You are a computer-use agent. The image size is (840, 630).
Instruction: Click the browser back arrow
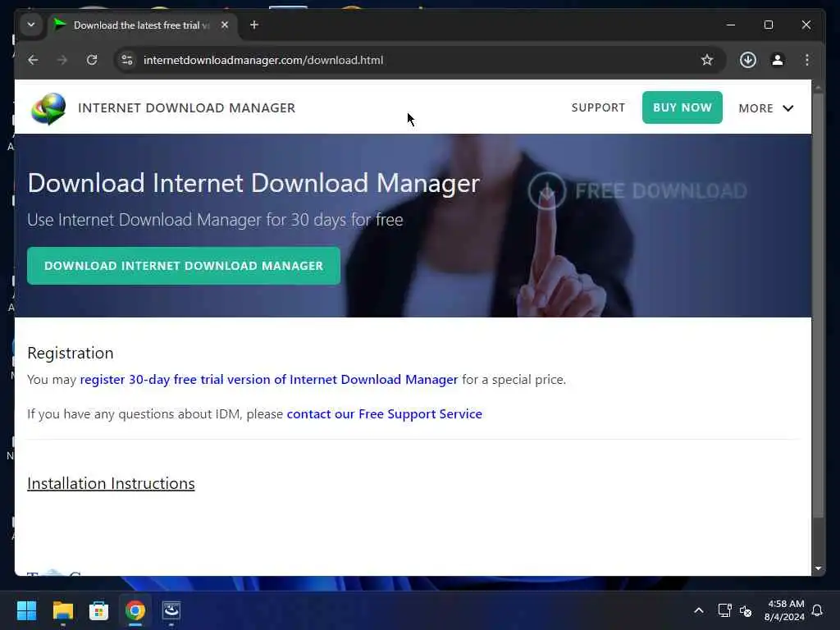coord(33,60)
